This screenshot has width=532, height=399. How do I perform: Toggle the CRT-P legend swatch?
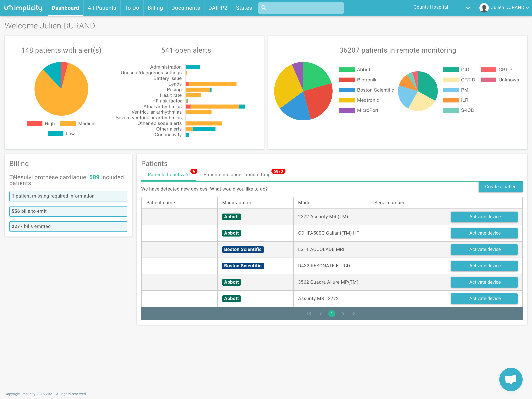488,70
